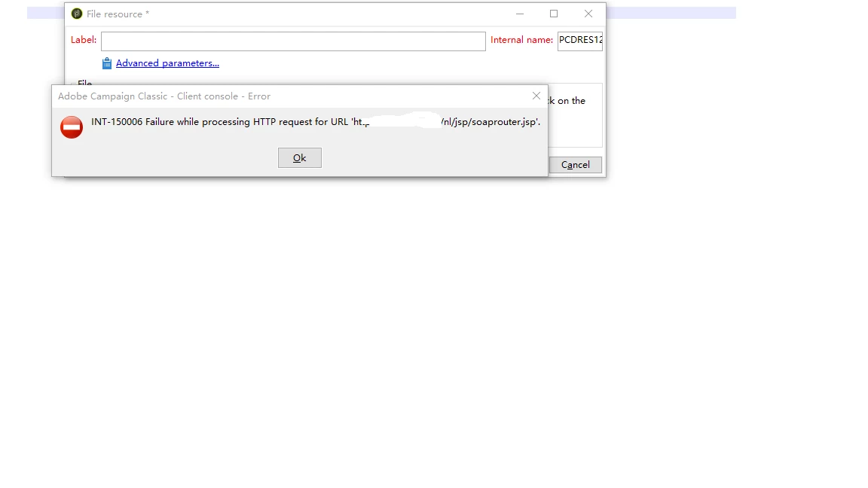
Task: Close the Adobe Campaign error dialog
Action: click(x=536, y=96)
